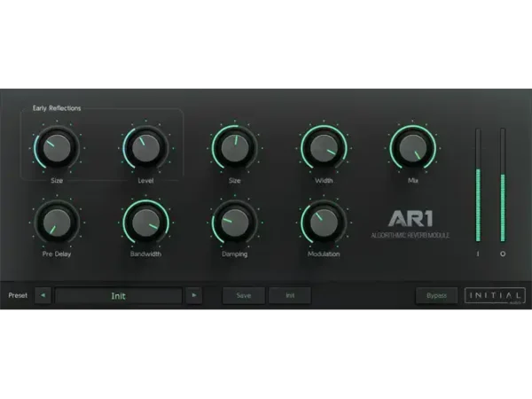
Task: Click the Pre Delay knob
Action: (x=57, y=223)
